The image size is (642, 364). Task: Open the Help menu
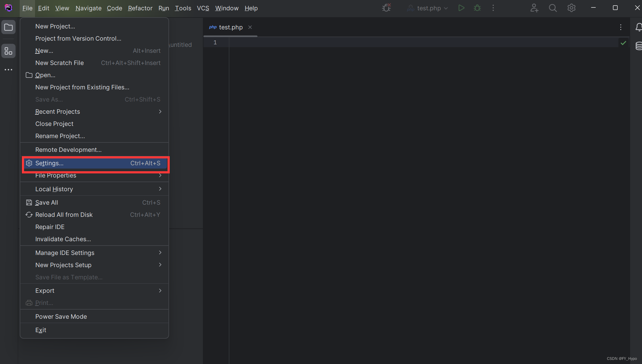pyautogui.click(x=251, y=8)
